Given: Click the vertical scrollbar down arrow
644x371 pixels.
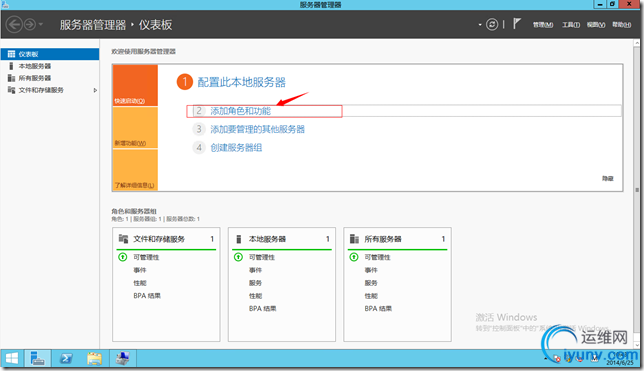Looking at the screenshot, I should (x=637, y=345).
